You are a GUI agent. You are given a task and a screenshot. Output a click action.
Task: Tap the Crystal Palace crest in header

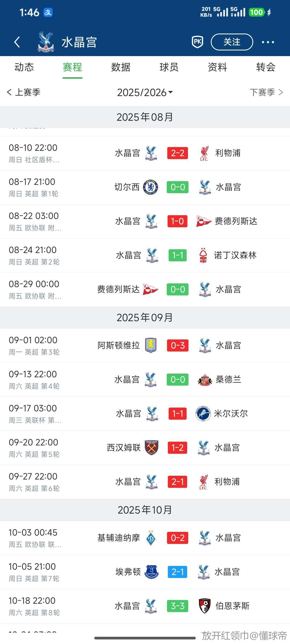(x=46, y=42)
